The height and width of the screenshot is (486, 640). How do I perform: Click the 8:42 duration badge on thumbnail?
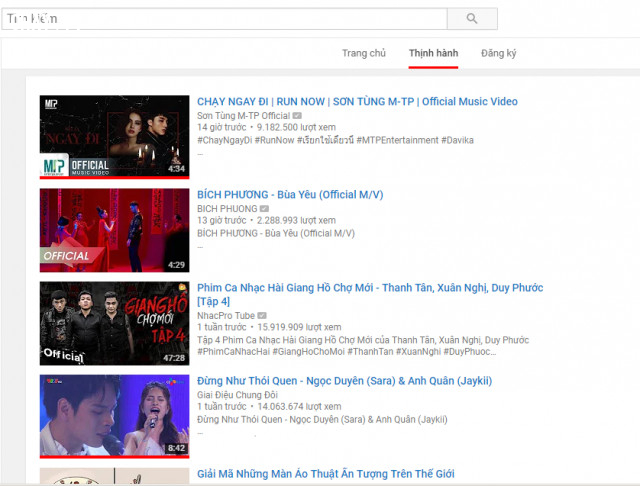pos(176,448)
